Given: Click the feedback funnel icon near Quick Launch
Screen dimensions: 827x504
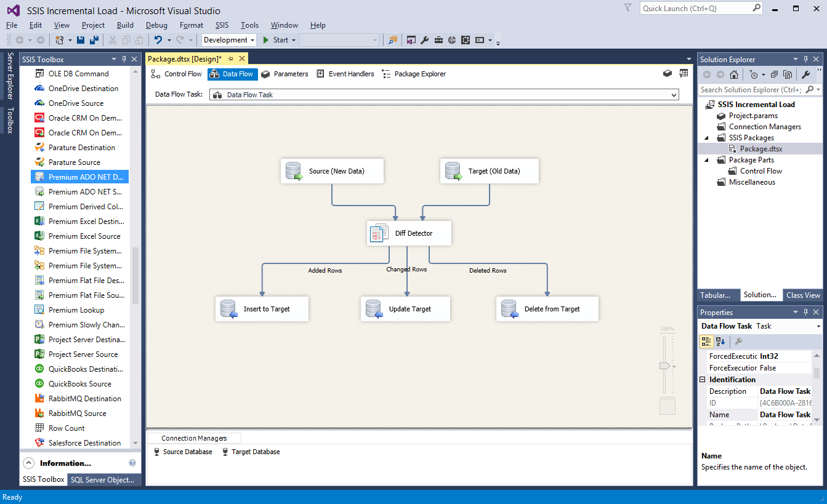Looking at the screenshot, I should pyautogui.click(x=627, y=8).
